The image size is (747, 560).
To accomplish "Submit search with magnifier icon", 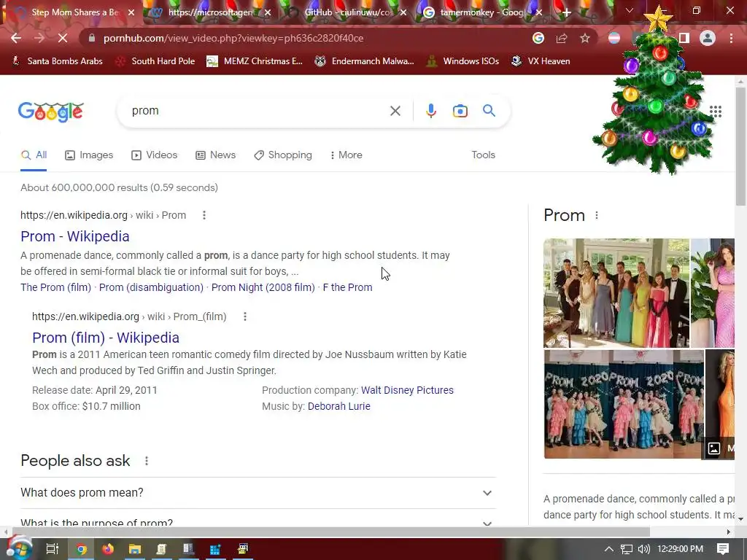I will tap(489, 111).
